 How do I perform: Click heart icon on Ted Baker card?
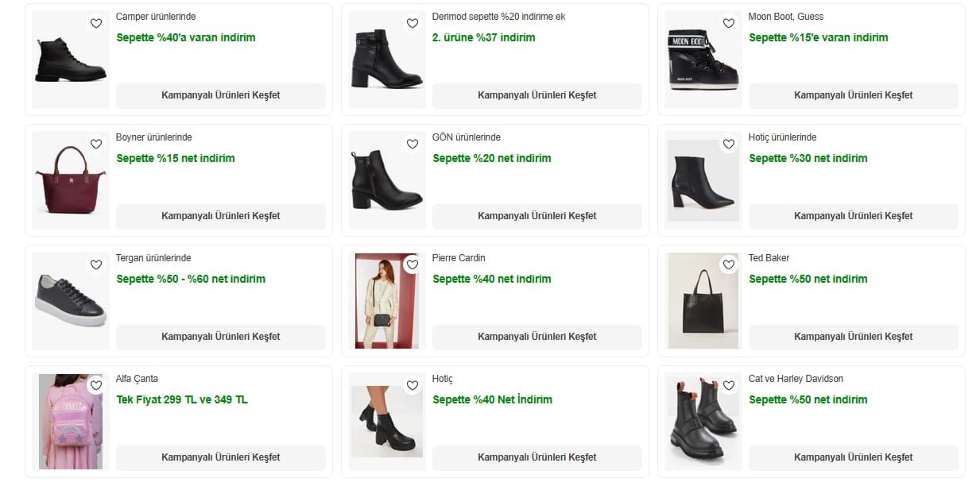point(728,265)
